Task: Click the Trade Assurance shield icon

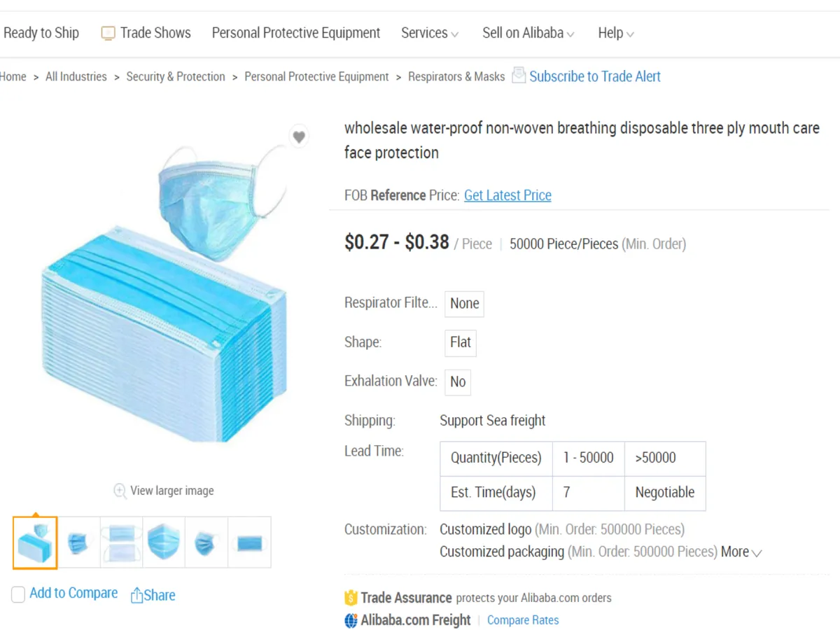Action: [351, 598]
